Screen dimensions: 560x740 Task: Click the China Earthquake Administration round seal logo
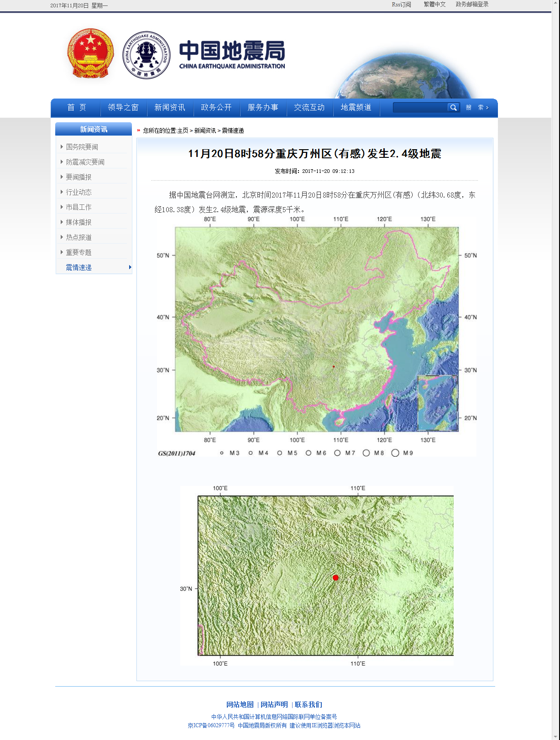click(147, 55)
